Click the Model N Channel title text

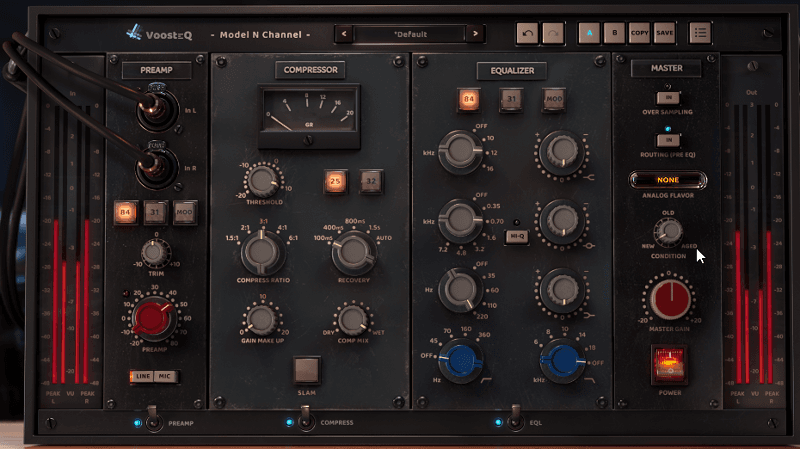pos(260,35)
